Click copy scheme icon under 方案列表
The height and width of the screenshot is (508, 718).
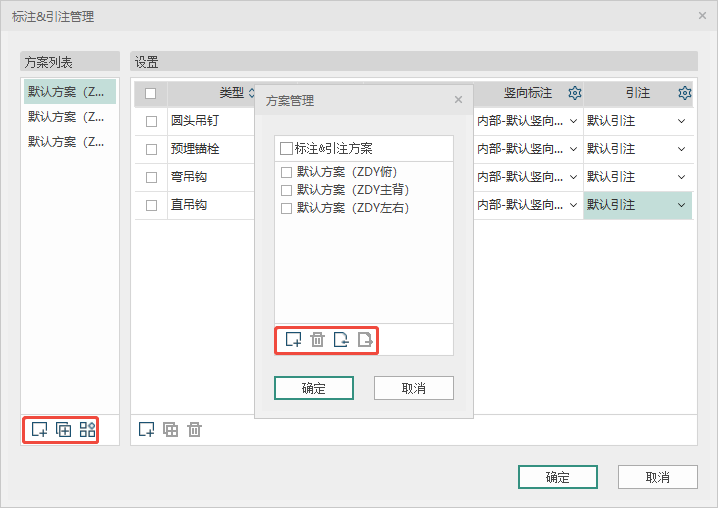point(63,430)
